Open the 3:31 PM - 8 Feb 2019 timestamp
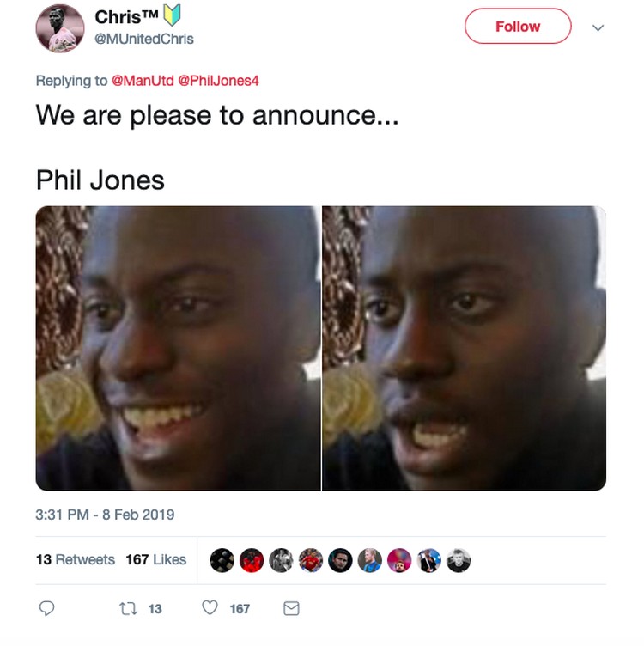 pos(105,515)
